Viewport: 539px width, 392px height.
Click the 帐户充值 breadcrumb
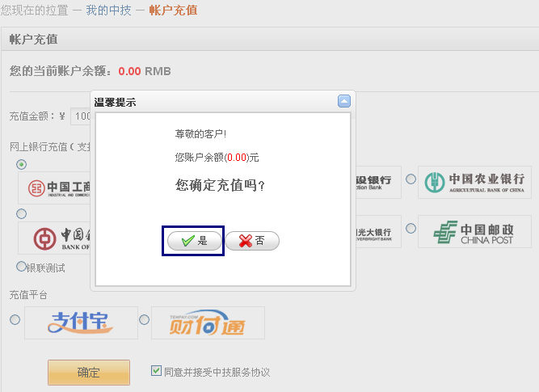point(173,11)
